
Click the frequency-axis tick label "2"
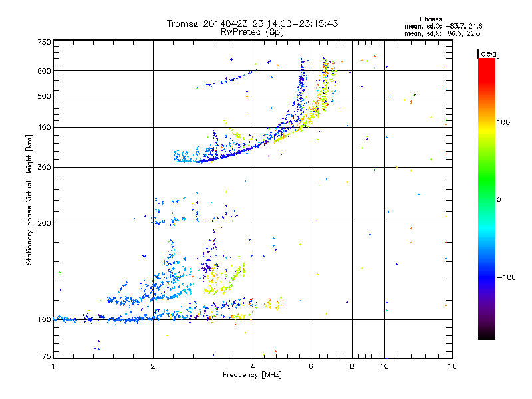point(153,366)
